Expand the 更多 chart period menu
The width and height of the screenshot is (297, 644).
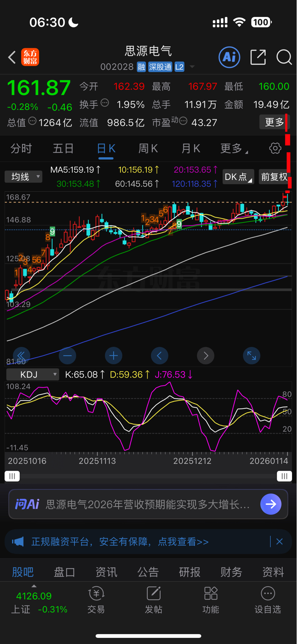tap(234, 148)
